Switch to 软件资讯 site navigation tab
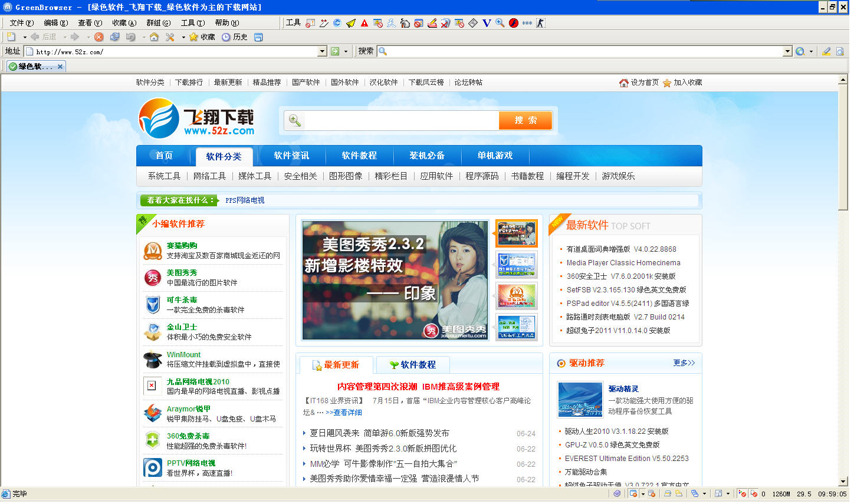 (x=291, y=156)
